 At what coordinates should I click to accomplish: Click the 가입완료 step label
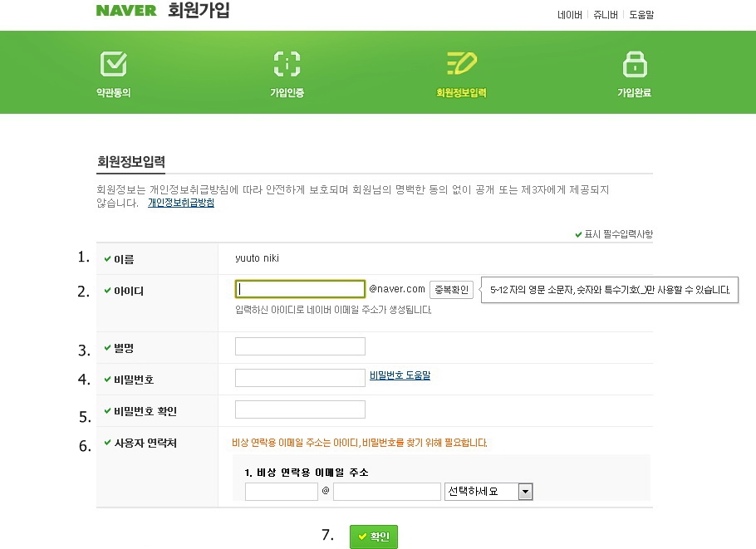tap(635, 92)
